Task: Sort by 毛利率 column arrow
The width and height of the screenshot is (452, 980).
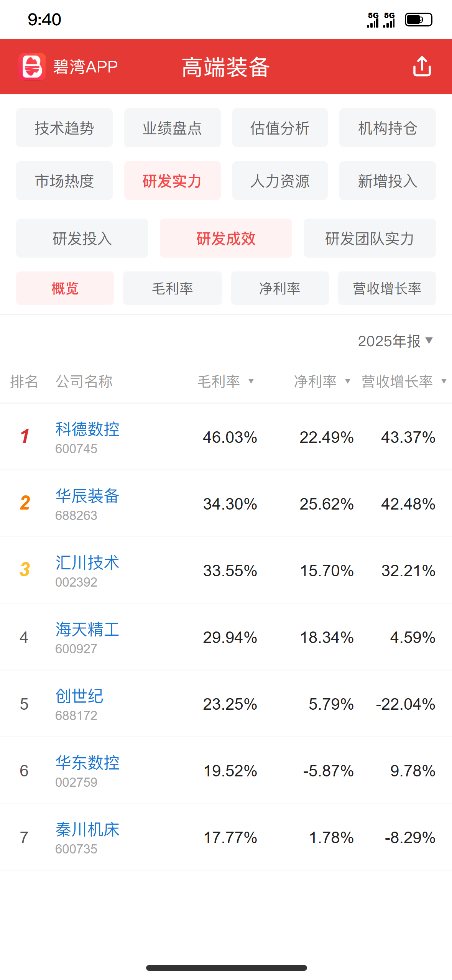Action: click(x=251, y=381)
